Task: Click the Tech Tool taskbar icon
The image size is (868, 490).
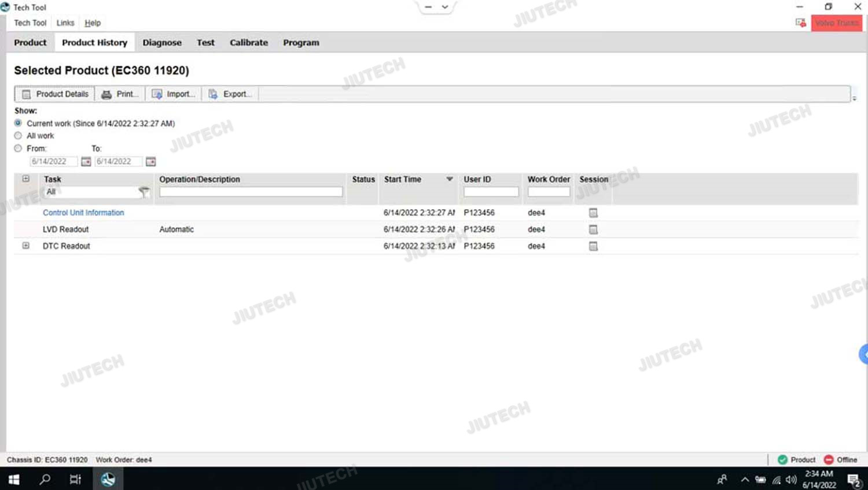Action: 108,479
